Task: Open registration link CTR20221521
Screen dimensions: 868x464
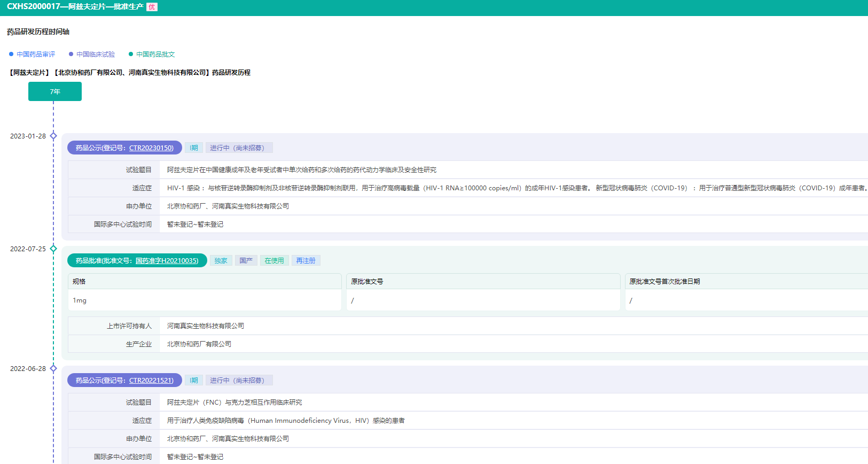Action: (151, 381)
